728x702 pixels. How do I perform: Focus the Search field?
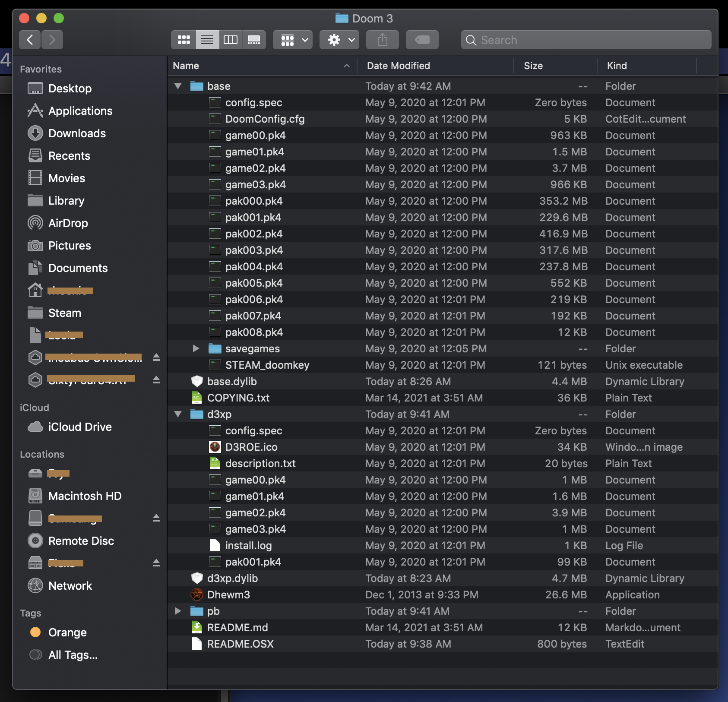click(x=586, y=40)
